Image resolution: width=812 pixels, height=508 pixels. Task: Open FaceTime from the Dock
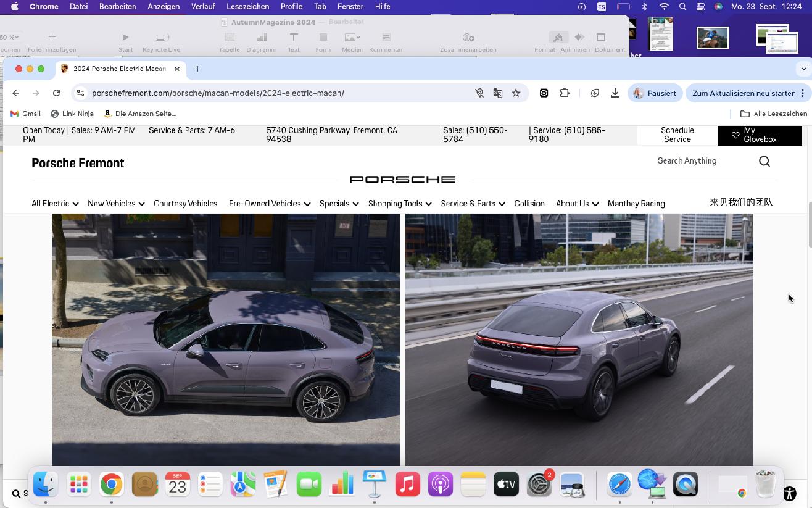point(309,485)
